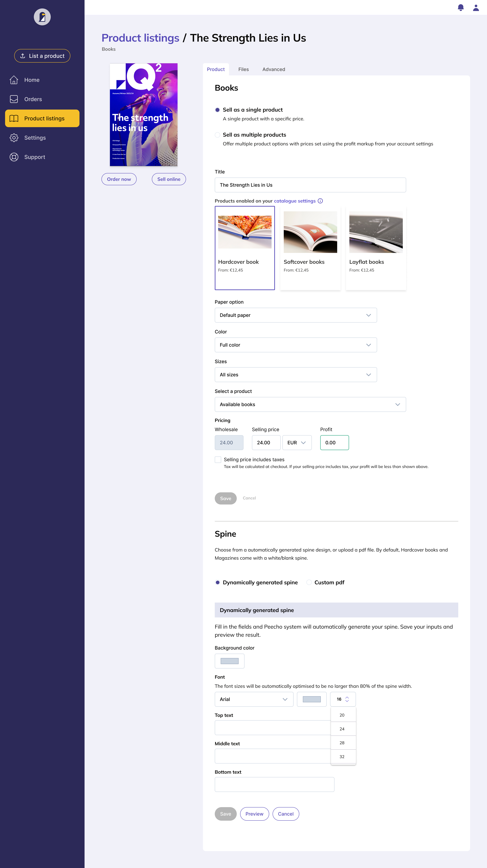Open the Home section in the sidebar

32,80
